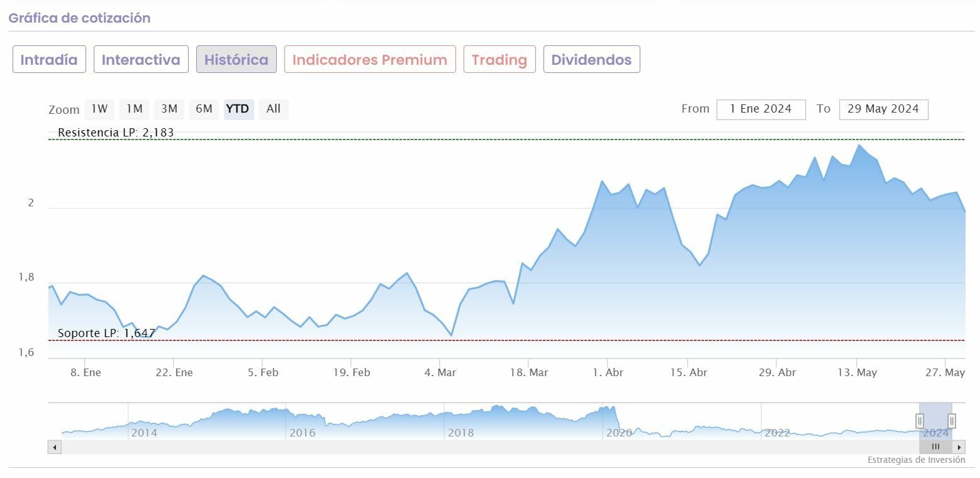Image resolution: width=980 pixels, height=478 pixels.
Task: Go to the Trading tab
Action: click(x=499, y=60)
